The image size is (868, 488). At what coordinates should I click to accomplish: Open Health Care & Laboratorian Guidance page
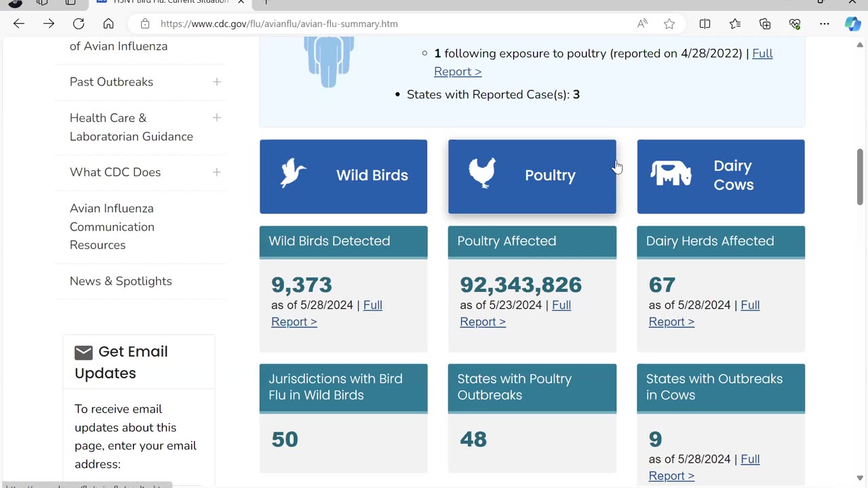tap(132, 127)
